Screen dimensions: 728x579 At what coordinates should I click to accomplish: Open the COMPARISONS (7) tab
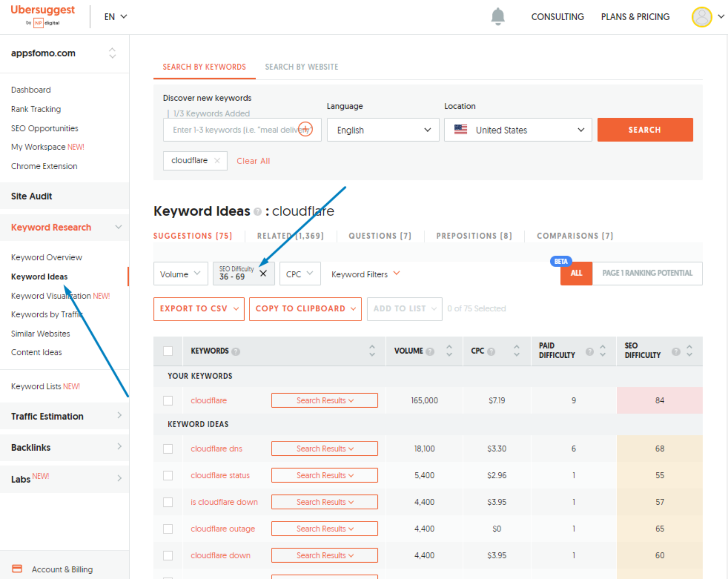click(x=575, y=236)
